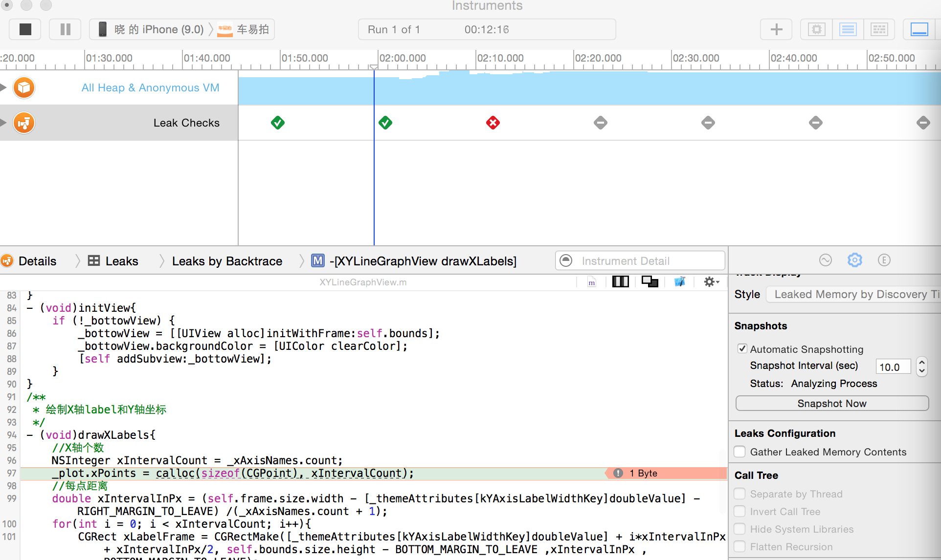Toggle the detail pane visibility button
Screen dimensions: 941x560
(x=919, y=29)
